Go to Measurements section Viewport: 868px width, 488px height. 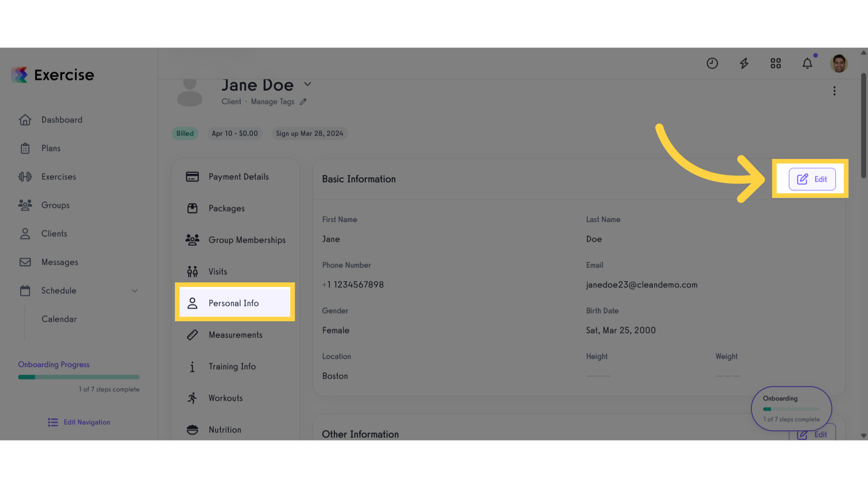pos(235,335)
